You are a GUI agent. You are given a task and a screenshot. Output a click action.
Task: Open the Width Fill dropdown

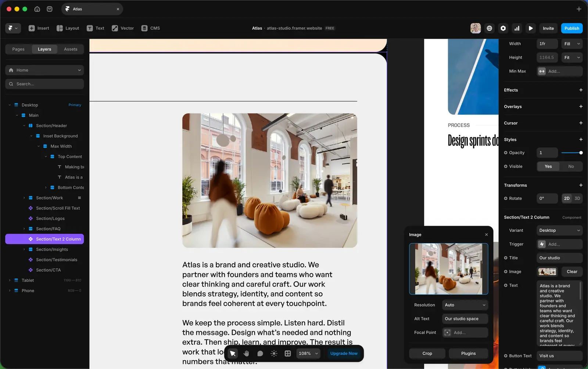pos(572,44)
